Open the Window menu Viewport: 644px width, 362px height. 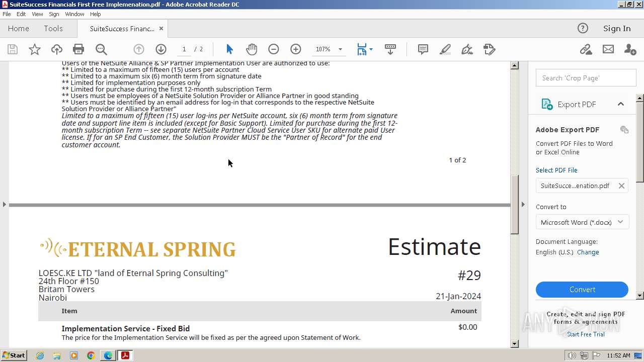tap(74, 14)
